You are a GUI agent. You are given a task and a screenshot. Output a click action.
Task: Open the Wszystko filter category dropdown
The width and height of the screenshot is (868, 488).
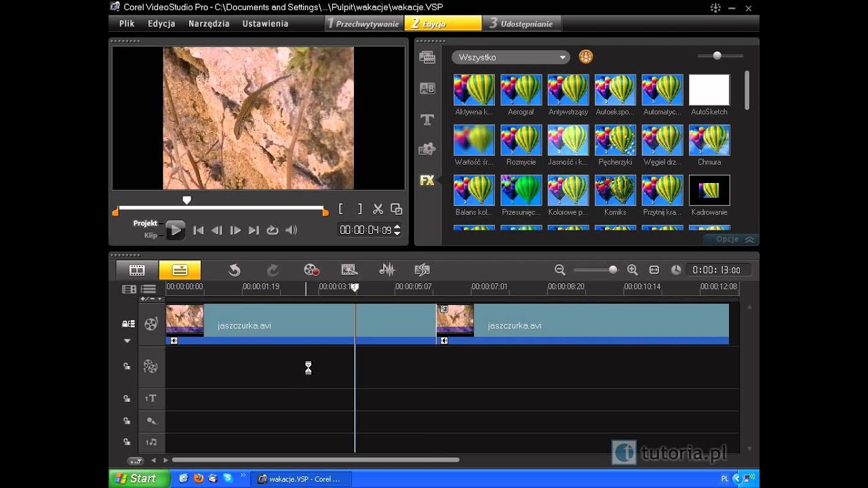[511, 58]
